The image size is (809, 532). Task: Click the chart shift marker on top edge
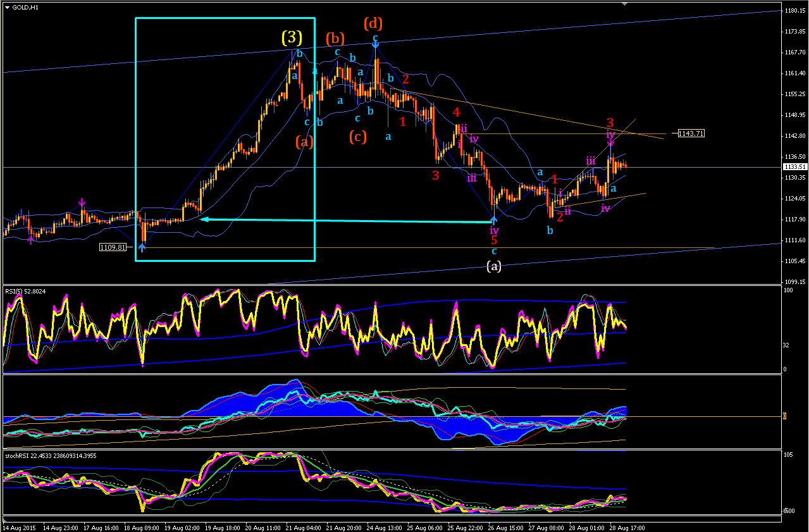pos(625,4)
